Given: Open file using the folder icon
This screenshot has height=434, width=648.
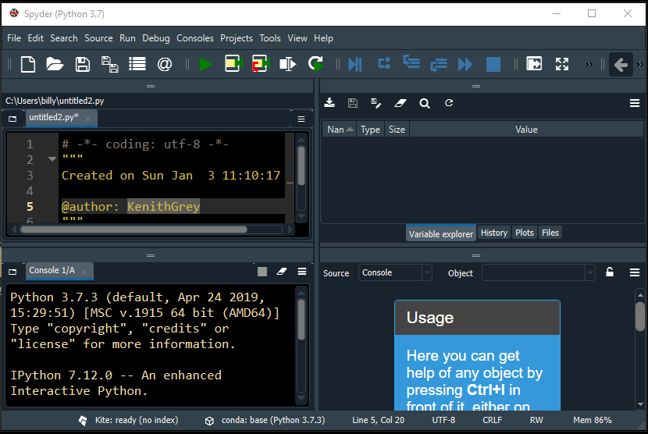Looking at the screenshot, I should click(x=55, y=65).
